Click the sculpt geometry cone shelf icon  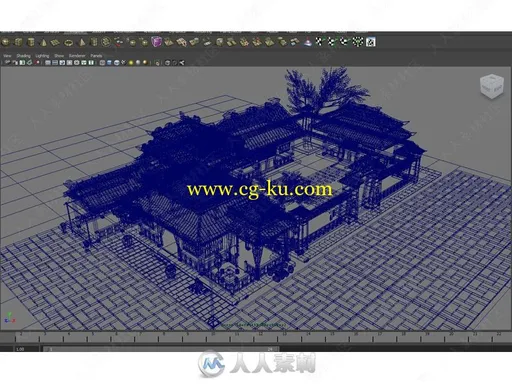point(308,42)
